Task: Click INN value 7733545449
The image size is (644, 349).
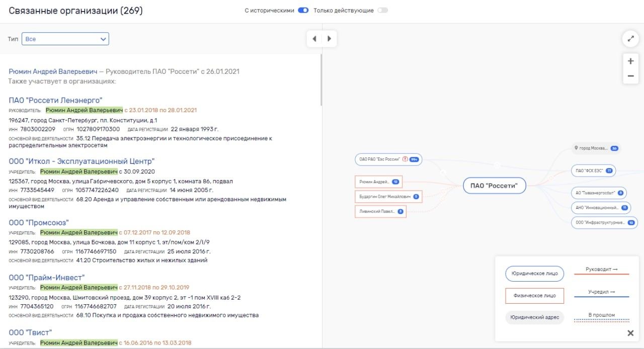Action: click(x=38, y=190)
